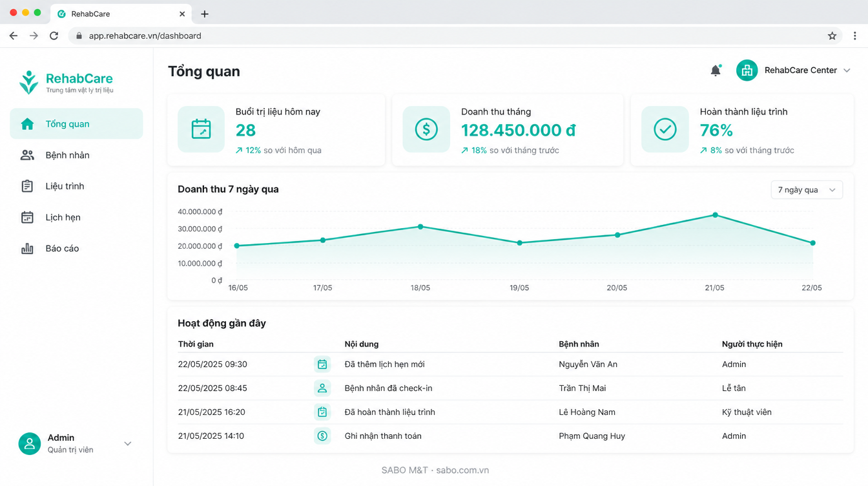
Task: Click the RehabCare leaf logo icon
Action: pos(28,82)
